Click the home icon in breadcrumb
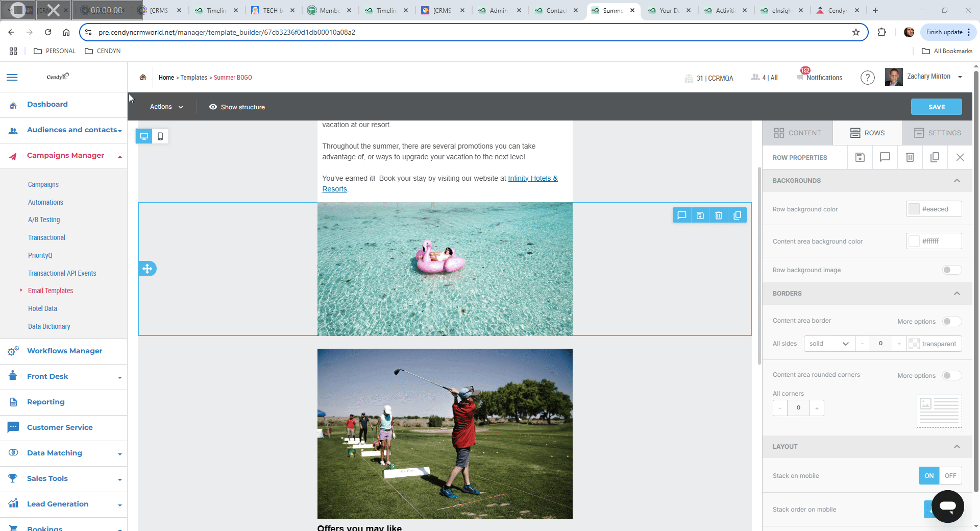 [x=143, y=78]
